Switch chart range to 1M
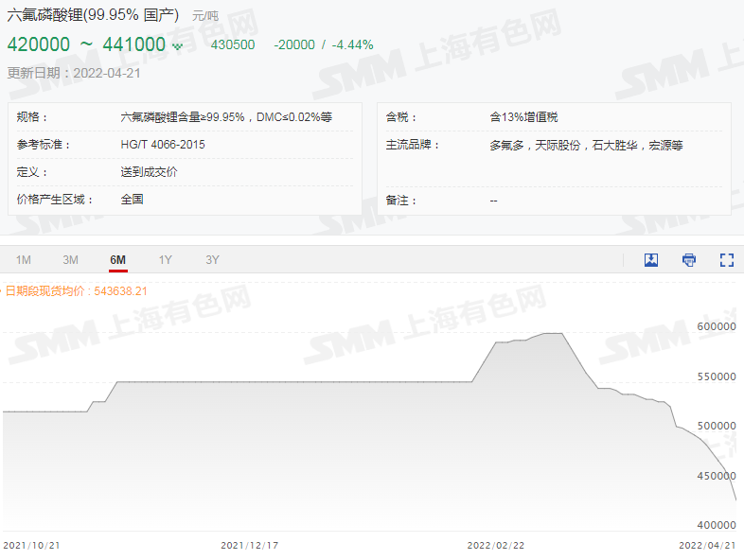Screen dimensions: 744x560 click(x=24, y=260)
